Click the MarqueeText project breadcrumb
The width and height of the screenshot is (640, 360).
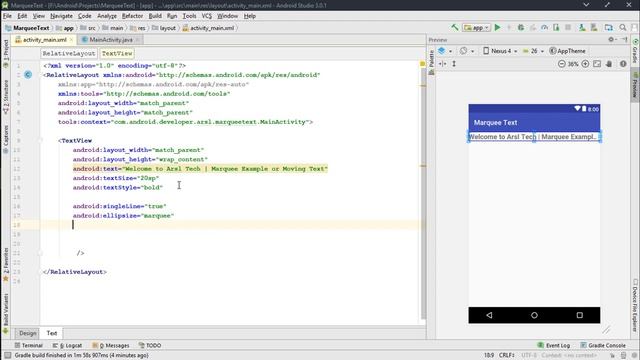(27, 28)
